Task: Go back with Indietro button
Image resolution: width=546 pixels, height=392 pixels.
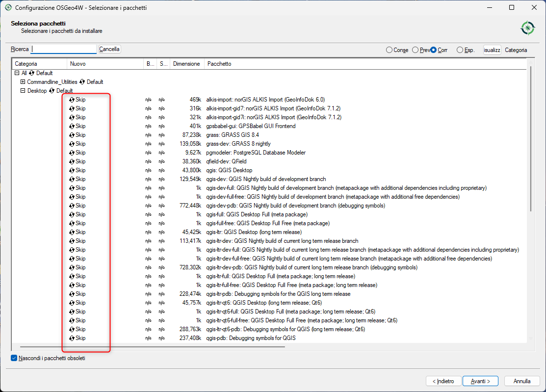Action: point(443,381)
